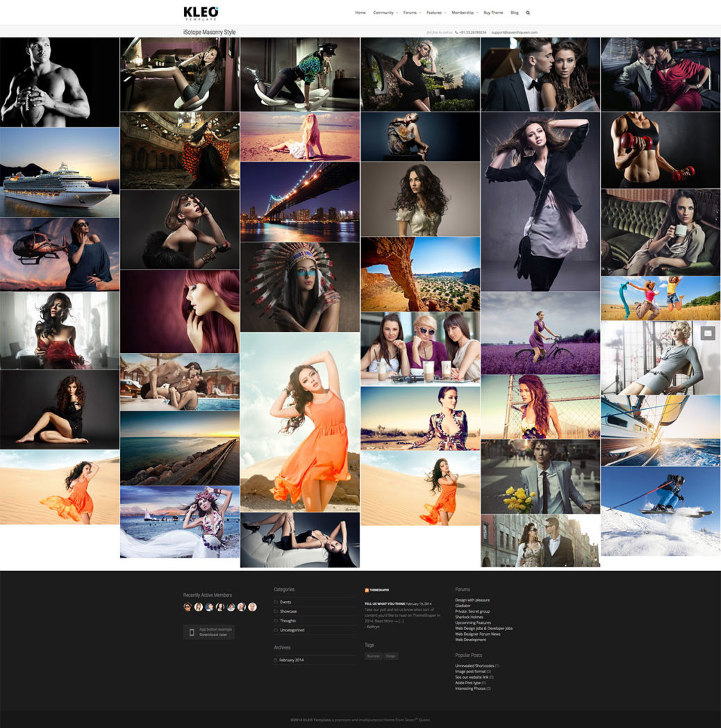721x728 pixels.
Task: Click the ThemeShaper RSS feed icon
Action: point(367,590)
